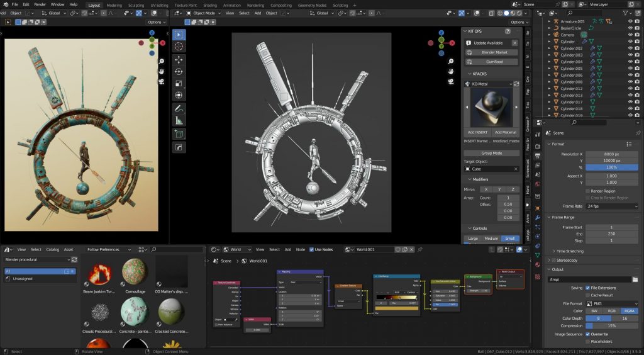Toggle Use Nodes checkbox
This screenshot has height=355, width=644.
point(311,249)
